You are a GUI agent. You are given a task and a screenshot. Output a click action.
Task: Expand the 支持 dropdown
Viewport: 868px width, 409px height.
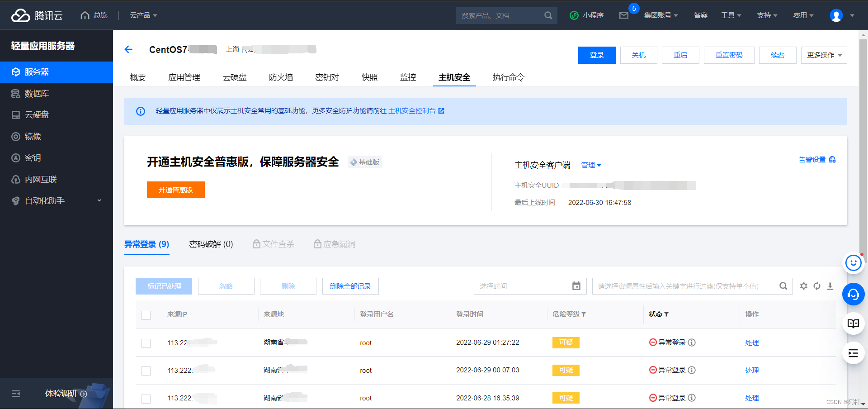pyautogui.click(x=767, y=15)
